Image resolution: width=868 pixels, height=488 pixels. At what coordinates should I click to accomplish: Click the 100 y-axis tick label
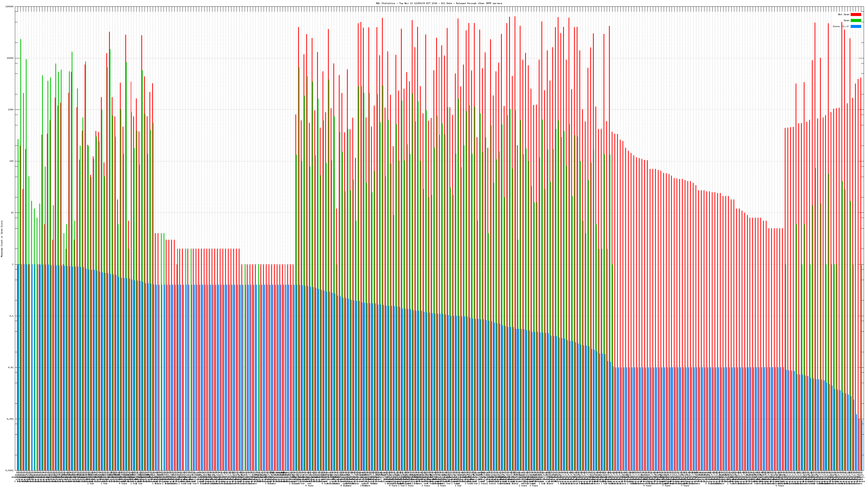(x=11, y=161)
